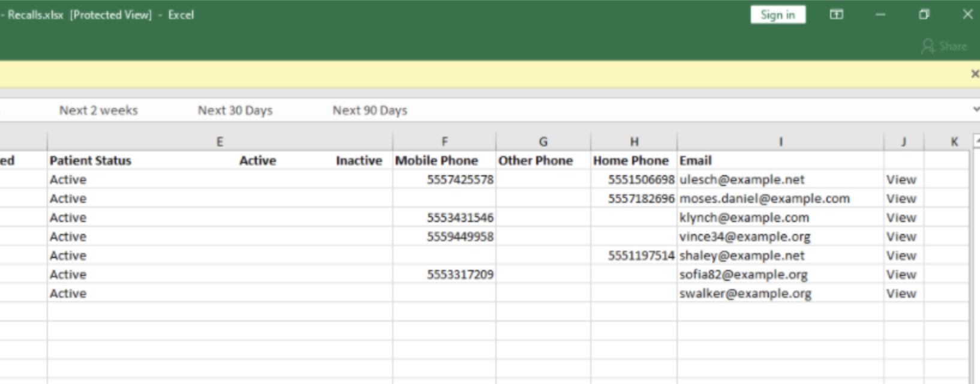Click email klynch@example.com
This screenshot has width=980, height=384.
click(744, 217)
